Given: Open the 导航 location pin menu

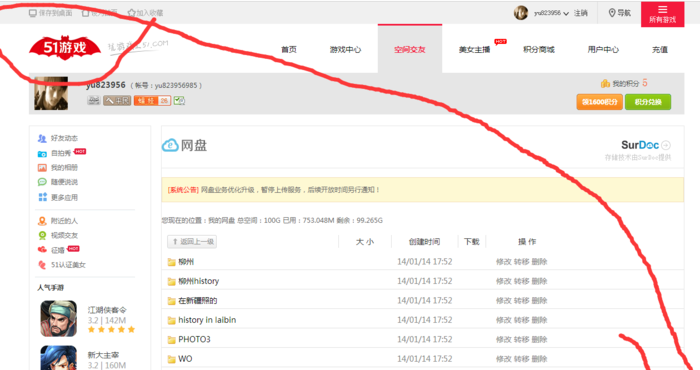Looking at the screenshot, I should [620, 13].
